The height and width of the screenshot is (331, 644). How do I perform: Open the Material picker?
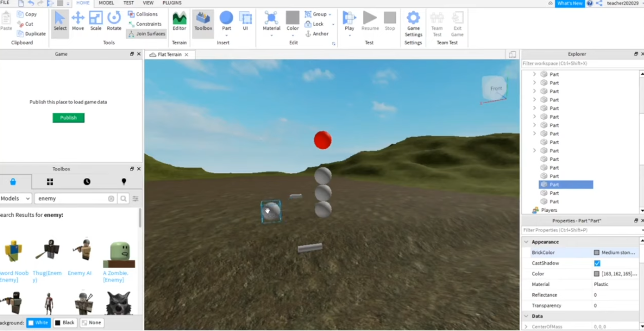(x=271, y=21)
